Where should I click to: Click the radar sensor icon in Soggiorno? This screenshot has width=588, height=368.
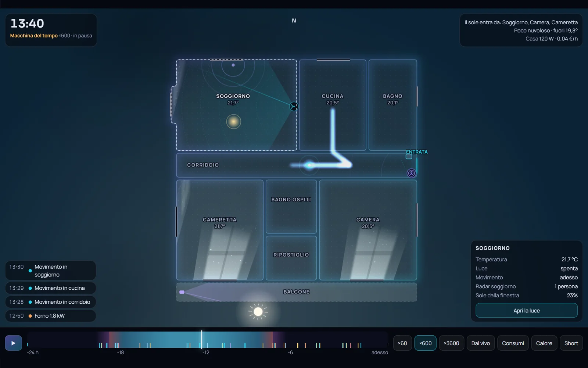[x=294, y=107]
